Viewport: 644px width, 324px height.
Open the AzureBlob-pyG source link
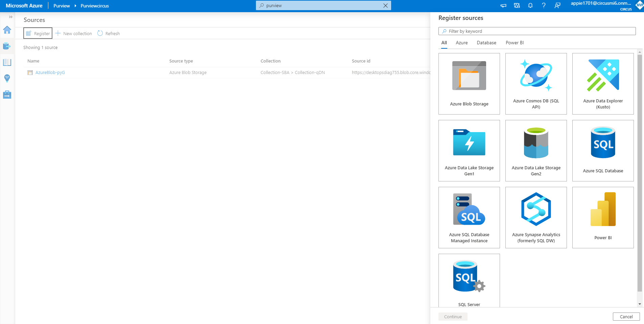tap(50, 73)
